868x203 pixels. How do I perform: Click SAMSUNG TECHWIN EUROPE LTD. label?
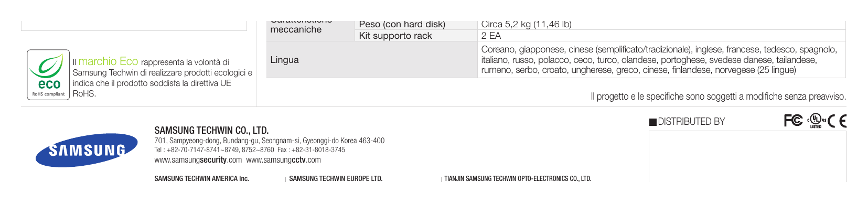(x=336, y=178)
